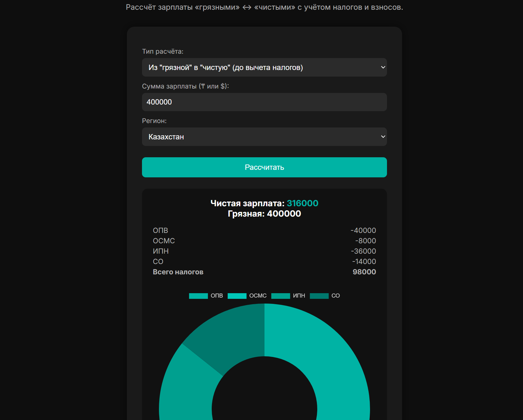Click the ИПН deduction amount -36000
Image resolution: width=523 pixels, height=420 pixels.
pos(364,251)
